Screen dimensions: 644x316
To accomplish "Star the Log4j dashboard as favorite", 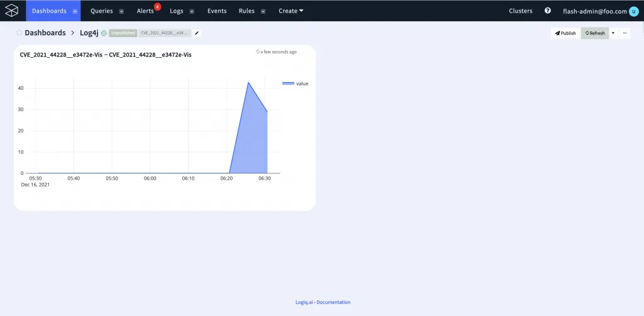I will tap(19, 33).
